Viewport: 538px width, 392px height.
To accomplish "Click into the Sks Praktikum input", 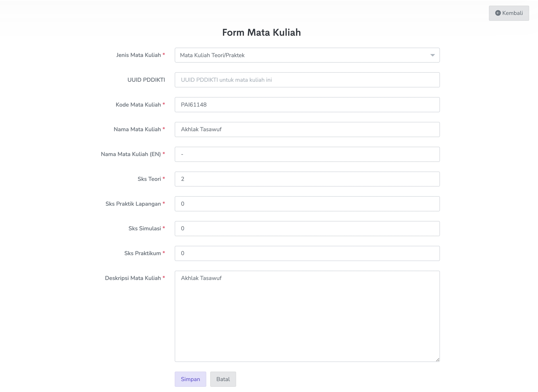I will (x=307, y=253).
